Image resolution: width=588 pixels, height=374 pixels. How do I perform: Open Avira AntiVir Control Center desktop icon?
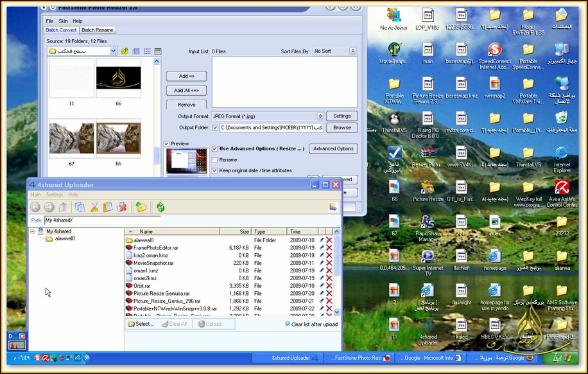tap(562, 193)
